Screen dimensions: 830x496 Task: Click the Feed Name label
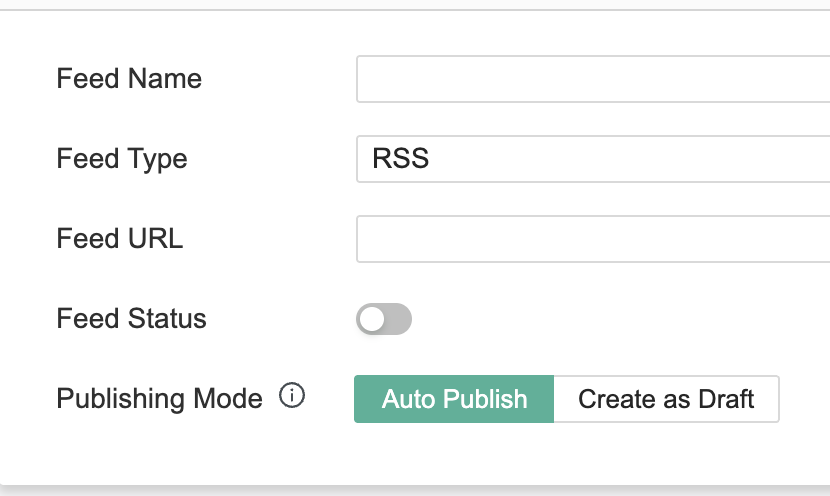pos(129,79)
